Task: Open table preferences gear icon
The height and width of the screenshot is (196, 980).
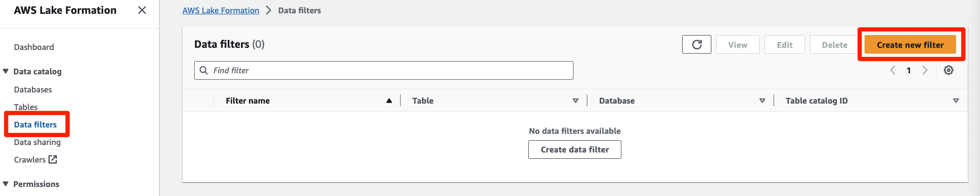Action: [949, 70]
